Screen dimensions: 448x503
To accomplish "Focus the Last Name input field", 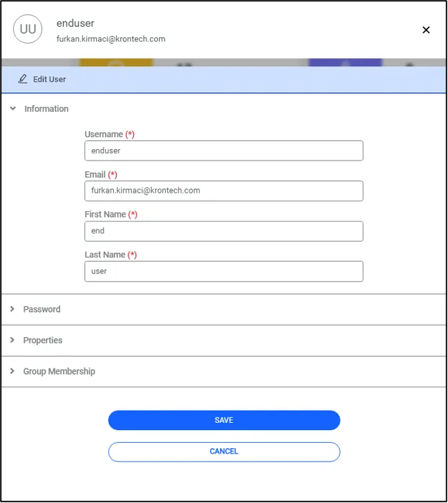I will tap(224, 272).
